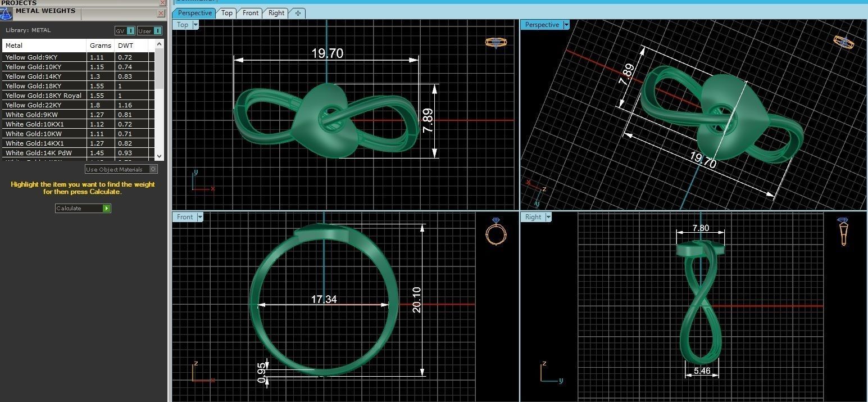The height and width of the screenshot is (402, 868).
Task: Select the White Gold:10KW row
Action: coord(78,134)
